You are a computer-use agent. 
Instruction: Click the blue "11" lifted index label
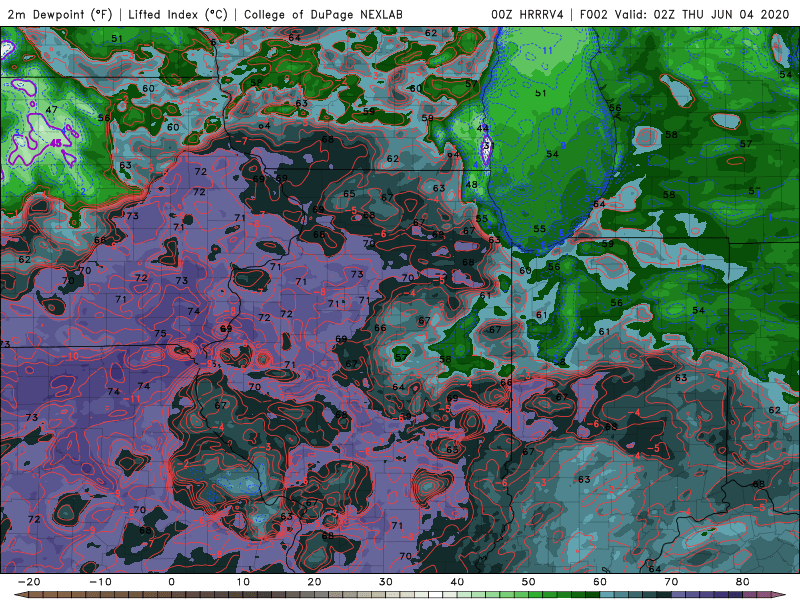coord(547,50)
